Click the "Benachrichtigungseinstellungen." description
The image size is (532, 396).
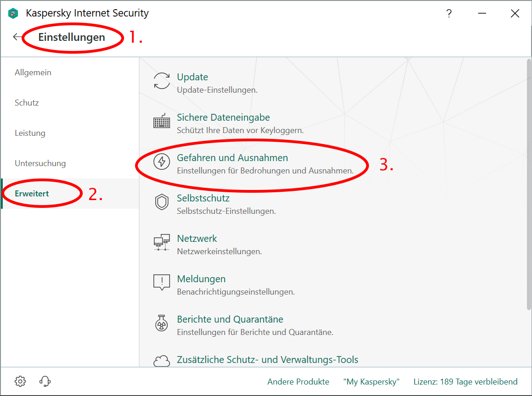pos(236,292)
